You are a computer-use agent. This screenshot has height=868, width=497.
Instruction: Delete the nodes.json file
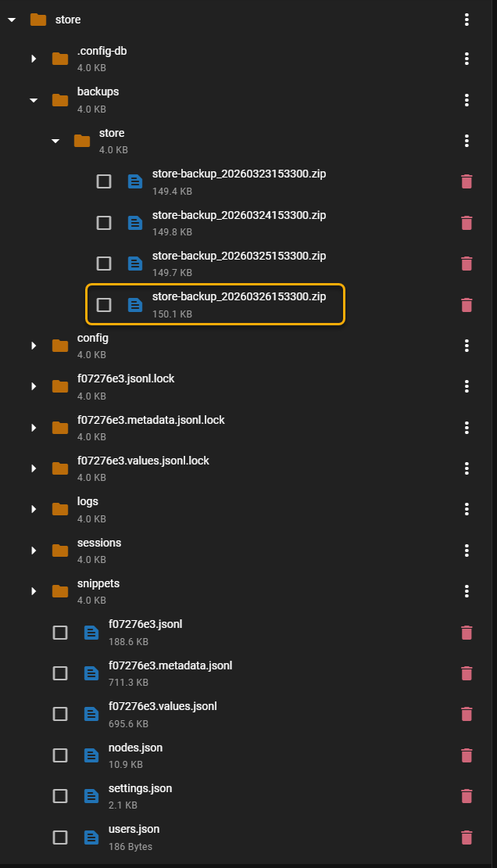[x=467, y=755]
